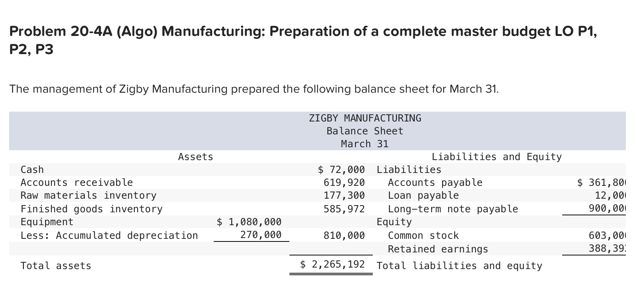Click the Loan payable value '12,00'
The image size is (644, 288).
610,195
